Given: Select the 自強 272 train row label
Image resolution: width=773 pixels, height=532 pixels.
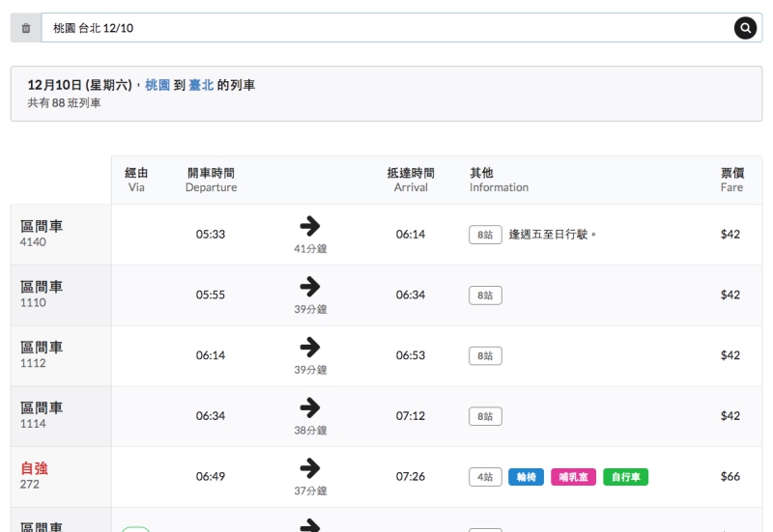Looking at the screenshot, I should 35,474.
